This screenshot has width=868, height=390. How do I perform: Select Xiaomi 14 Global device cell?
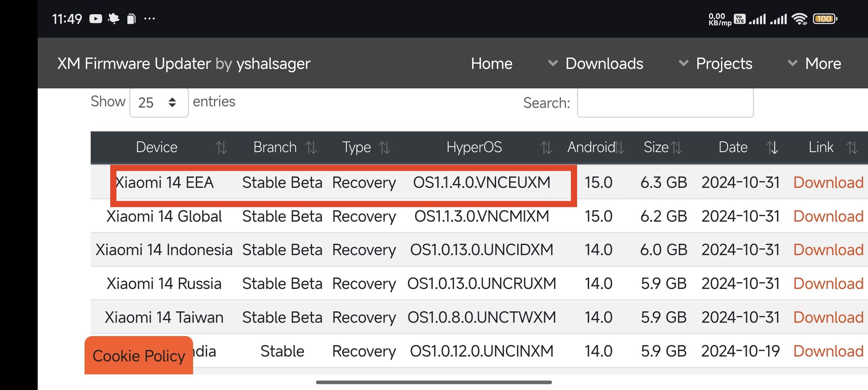click(164, 216)
